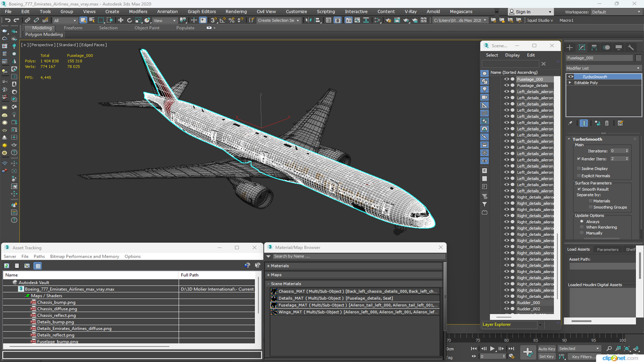The height and width of the screenshot is (362, 644).
Task: Open the Modifiers menu in menu bar
Action: tap(138, 11)
